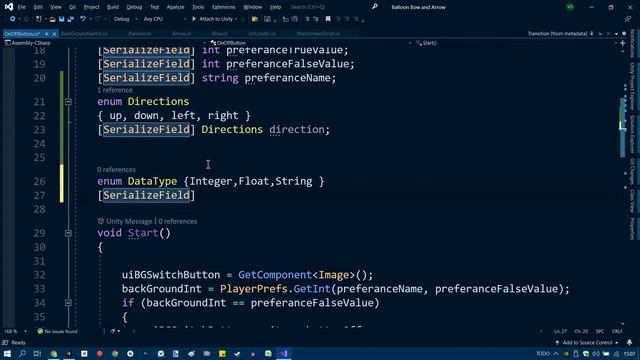Switch to Balloon.cs tab
The width and height of the screenshot is (640, 360).
point(140,33)
